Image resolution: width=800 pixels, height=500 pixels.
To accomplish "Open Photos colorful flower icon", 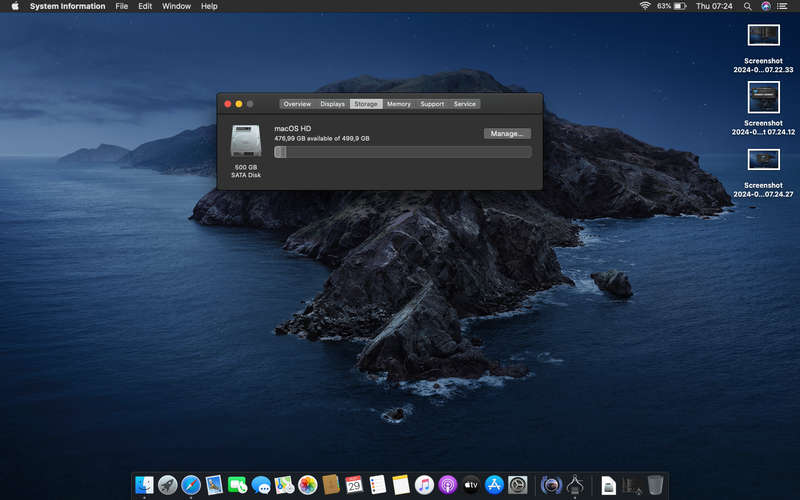I will point(308,485).
